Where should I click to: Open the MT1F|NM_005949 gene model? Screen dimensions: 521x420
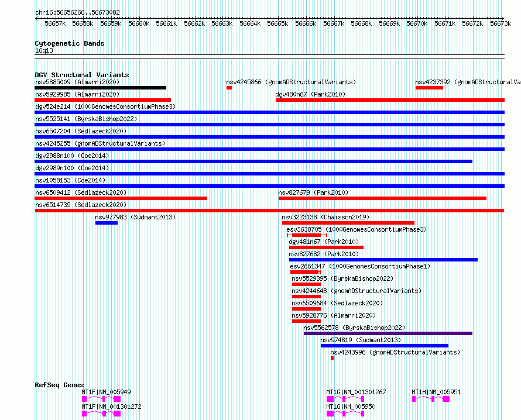click(x=101, y=399)
